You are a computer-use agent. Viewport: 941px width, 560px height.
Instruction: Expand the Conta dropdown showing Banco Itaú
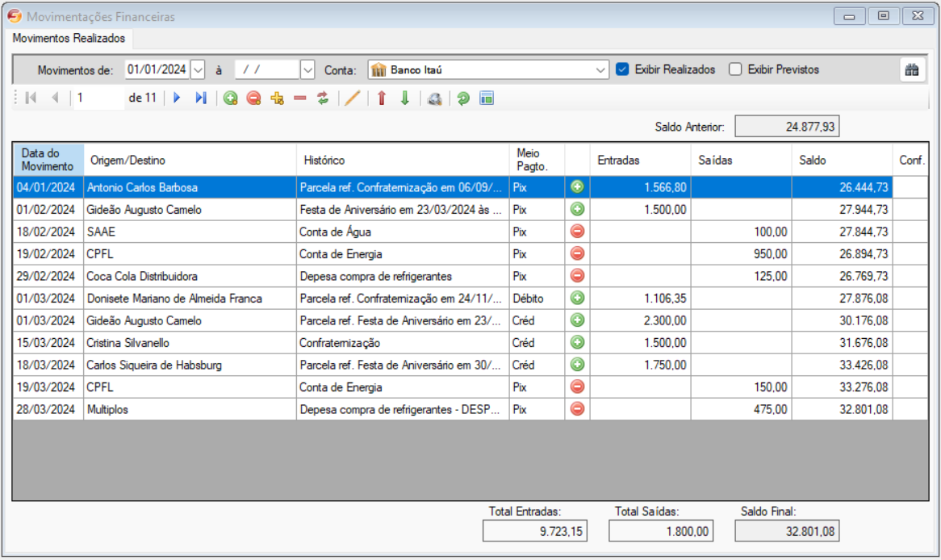click(600, 70)
